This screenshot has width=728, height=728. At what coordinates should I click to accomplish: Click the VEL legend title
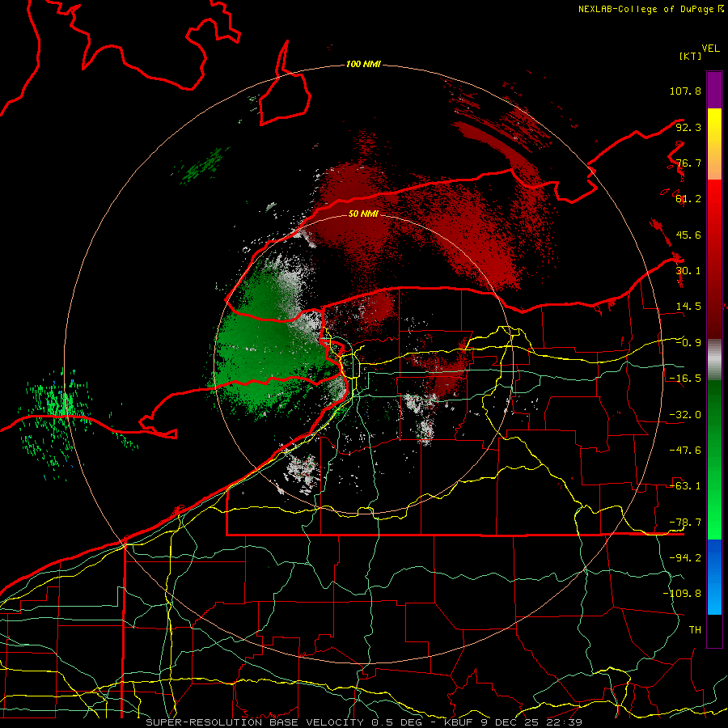point(710,49)
